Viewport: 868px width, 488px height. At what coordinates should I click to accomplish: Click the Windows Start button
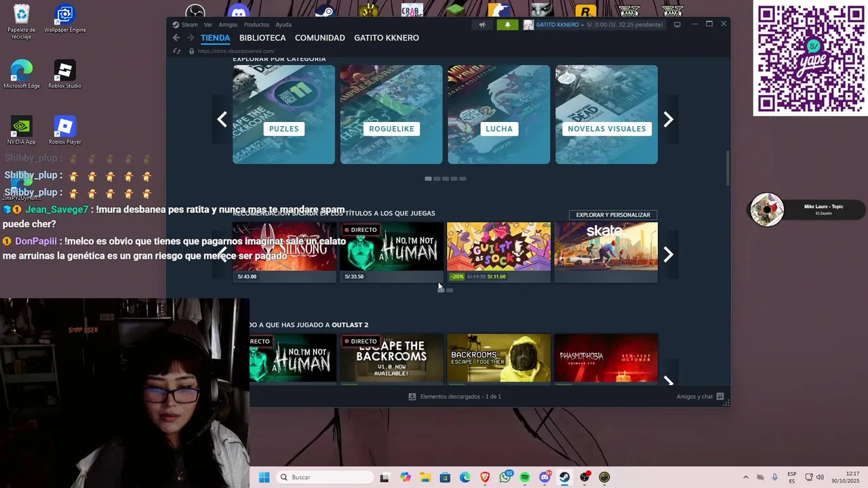coord(264,477)
